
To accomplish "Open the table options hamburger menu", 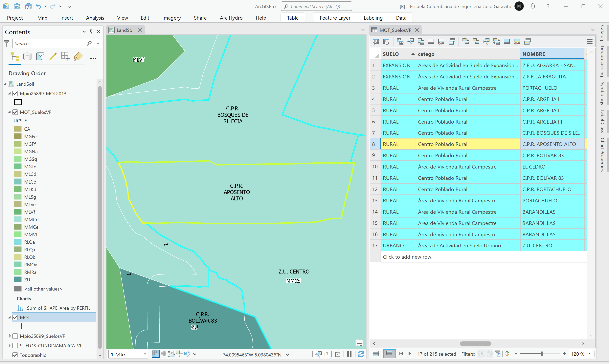I will coord(590,41).
